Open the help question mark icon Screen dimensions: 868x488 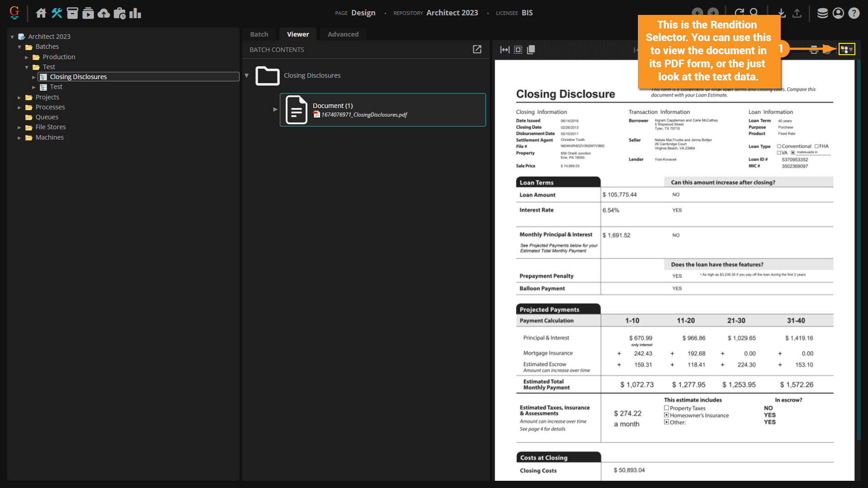(x=854, y=13)
